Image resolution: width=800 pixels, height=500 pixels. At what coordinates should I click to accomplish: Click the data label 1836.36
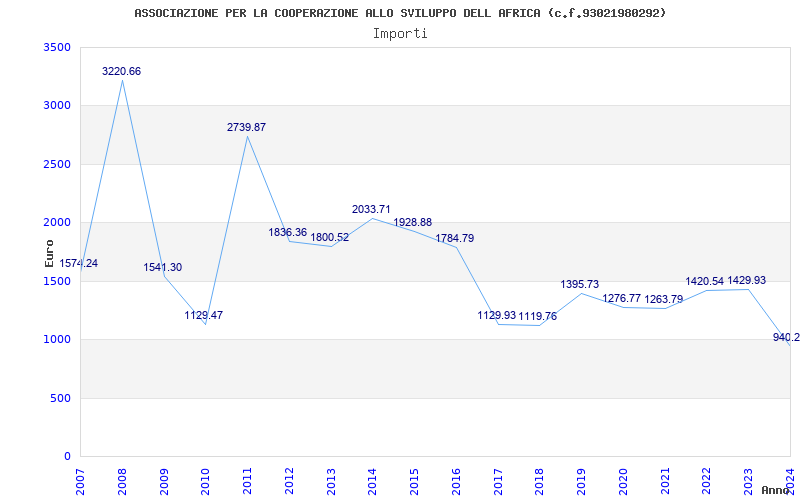point(288,233)
